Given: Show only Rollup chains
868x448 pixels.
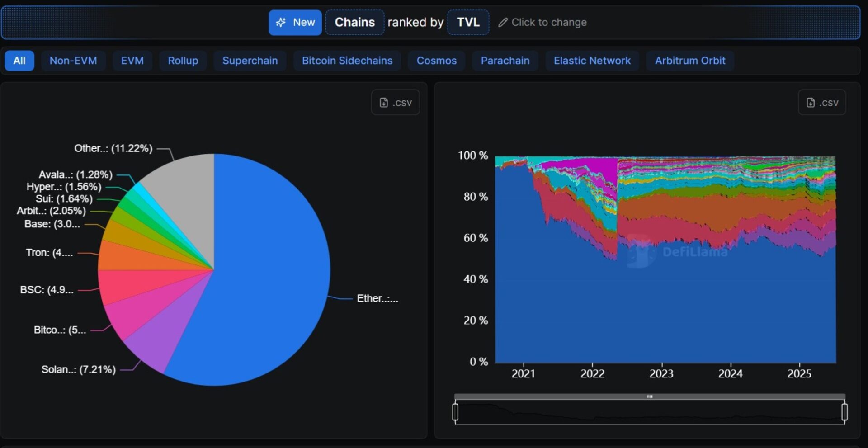Looking at the screenshot, I should (x=183, y=61).
